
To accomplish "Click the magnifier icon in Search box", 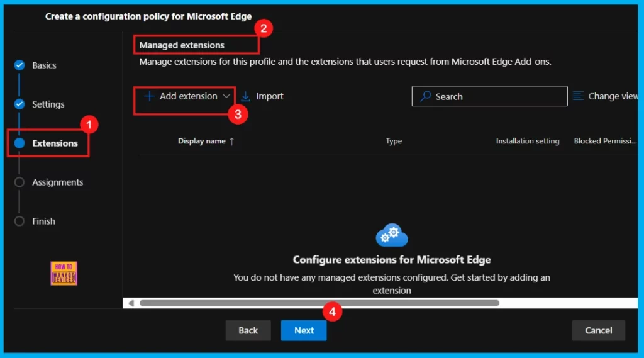I will tap(426, 96).
